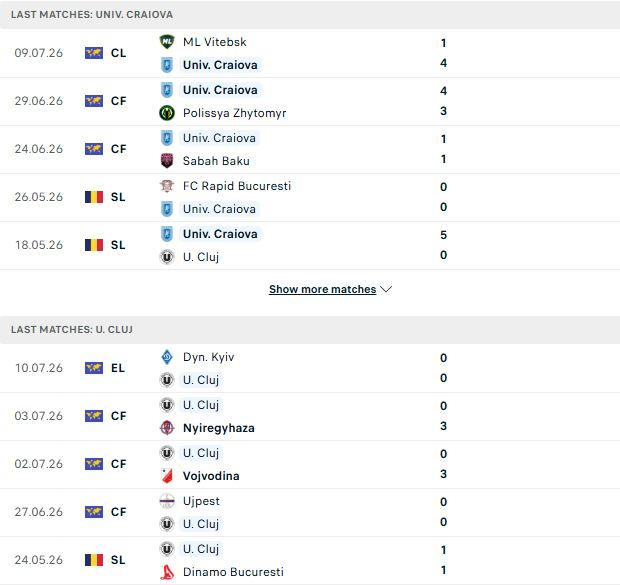This screenshot has width=620, height=585.
Task: Click the Nyiregyhaza team crest
Action: coord(167,428)
